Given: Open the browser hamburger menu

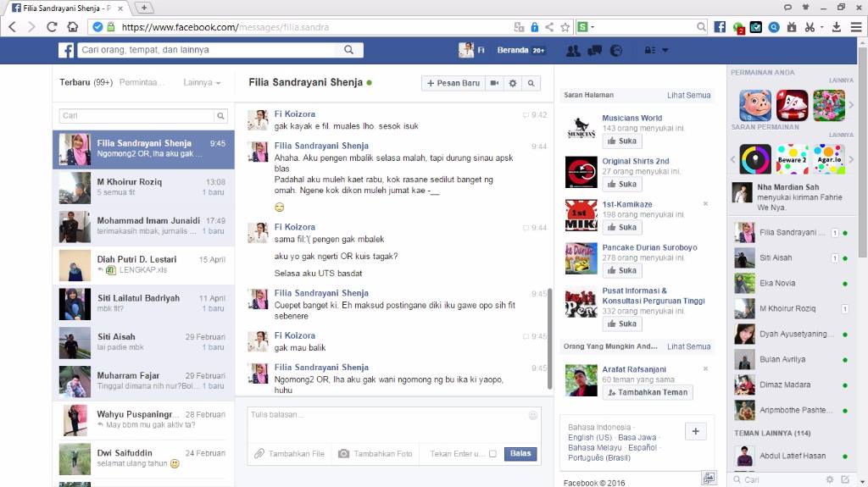Looking at the screenshot, I should pyautogui.click(x=856, y=26).
